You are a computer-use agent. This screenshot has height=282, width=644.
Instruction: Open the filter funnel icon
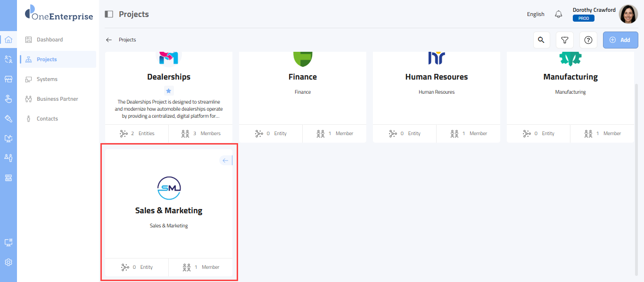(x=565, y=40)
